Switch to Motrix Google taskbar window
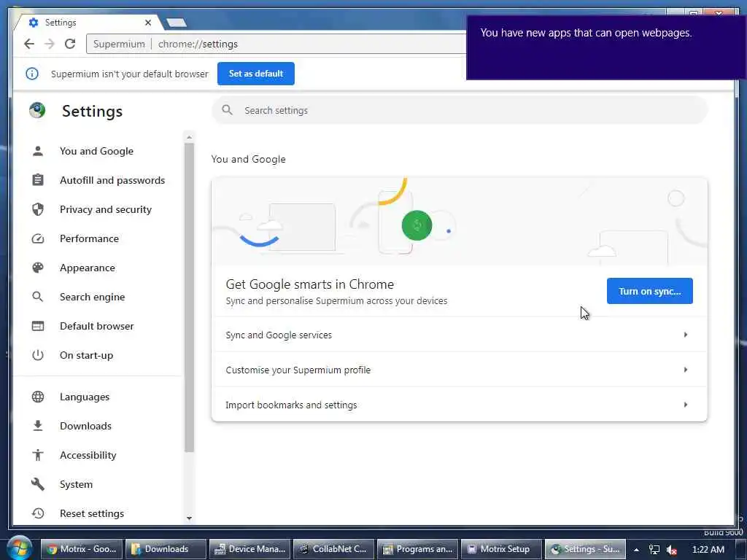Screen dimensions: 747x560 pos(82,549)
